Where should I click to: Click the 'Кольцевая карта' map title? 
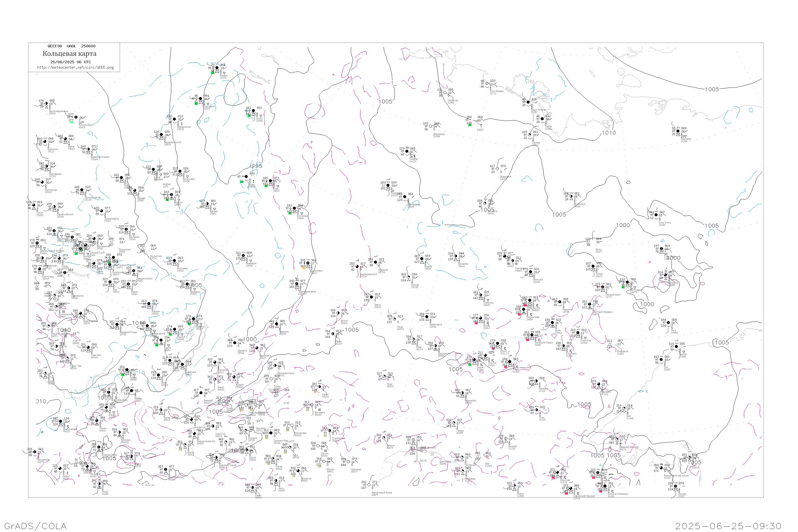pyautogui.click(x=69, y=54)
